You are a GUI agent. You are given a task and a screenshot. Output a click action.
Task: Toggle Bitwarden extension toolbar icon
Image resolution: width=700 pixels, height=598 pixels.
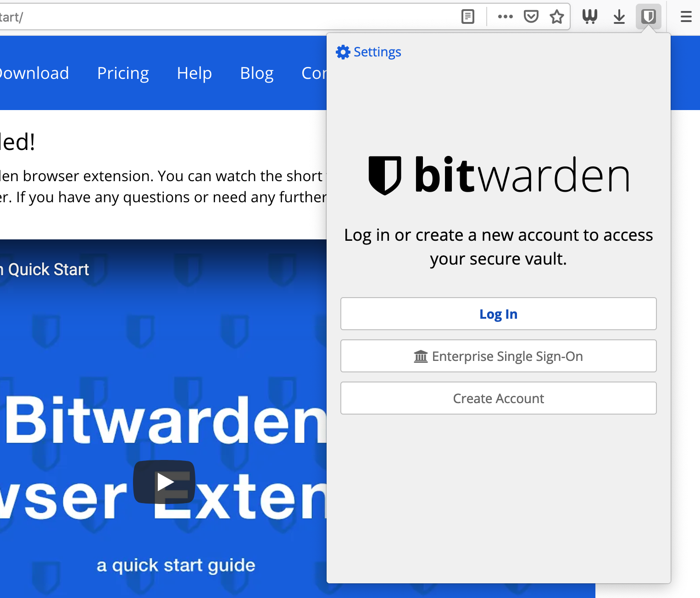(x=649, y=17)
